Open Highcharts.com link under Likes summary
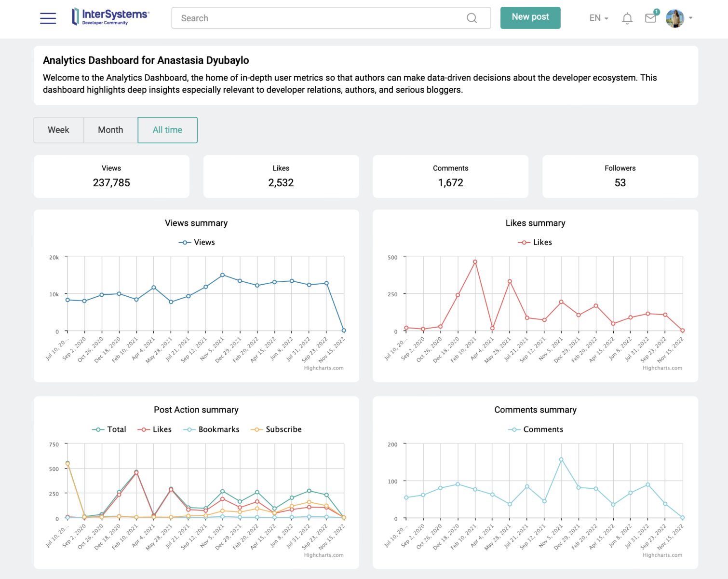 tap(662, 368)
